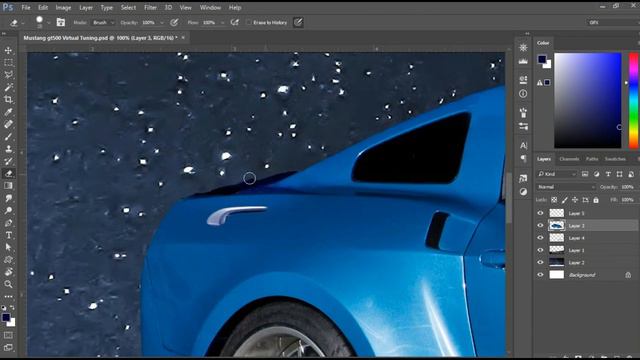Click the rainbow hue slider strip
The width and height of the screenshot is (640, 360).
(634, 100)
